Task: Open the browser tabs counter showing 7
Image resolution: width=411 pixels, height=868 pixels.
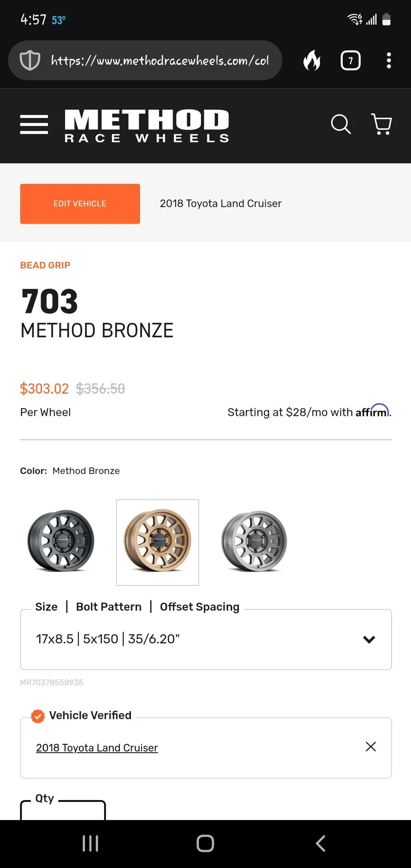Action: pos(350,61)
